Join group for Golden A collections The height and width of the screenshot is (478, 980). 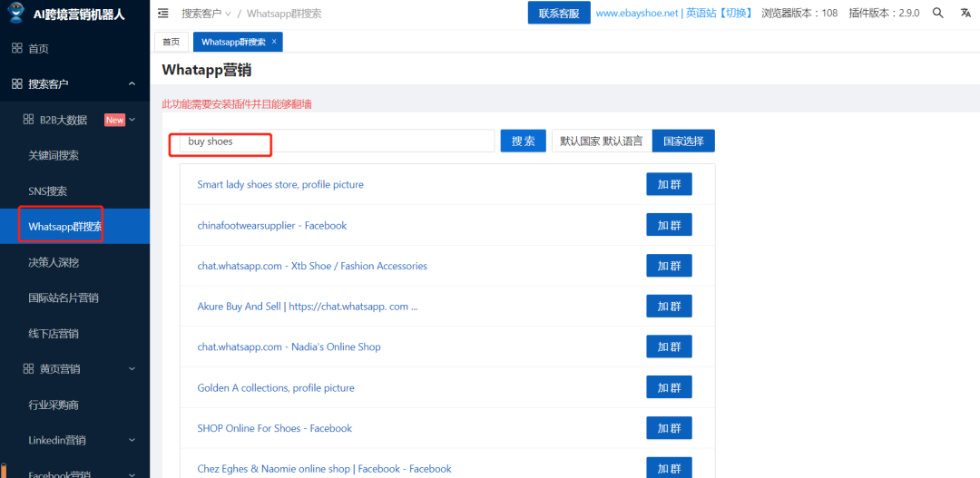coord(669,387)
